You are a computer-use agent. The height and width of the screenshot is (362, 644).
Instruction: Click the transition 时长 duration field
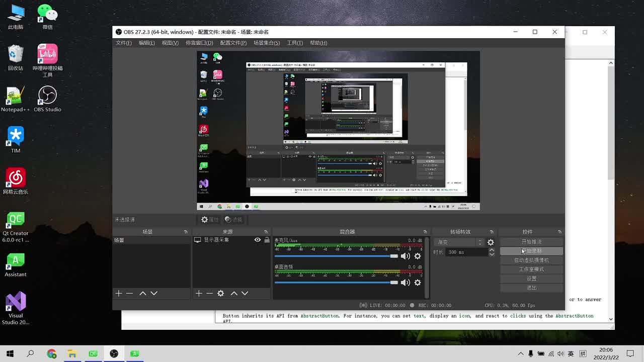[x=466, y=252]
